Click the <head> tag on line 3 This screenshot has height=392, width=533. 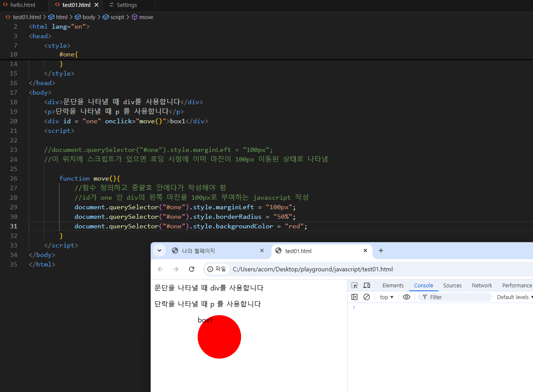tap(40, 36)
